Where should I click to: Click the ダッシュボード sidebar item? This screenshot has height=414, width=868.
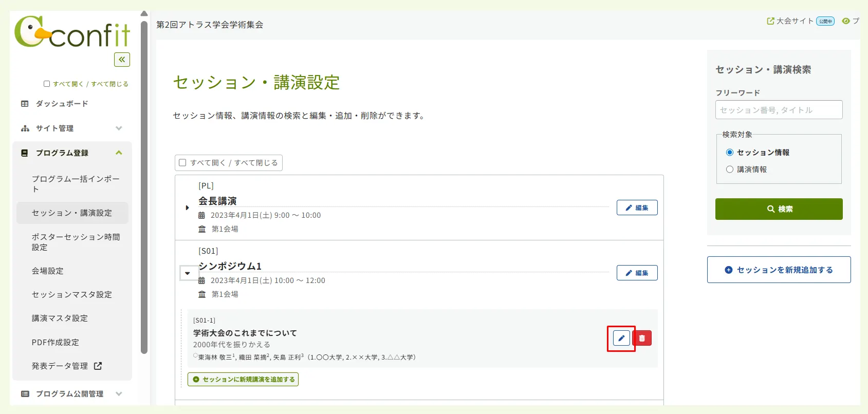pos(62,104)
